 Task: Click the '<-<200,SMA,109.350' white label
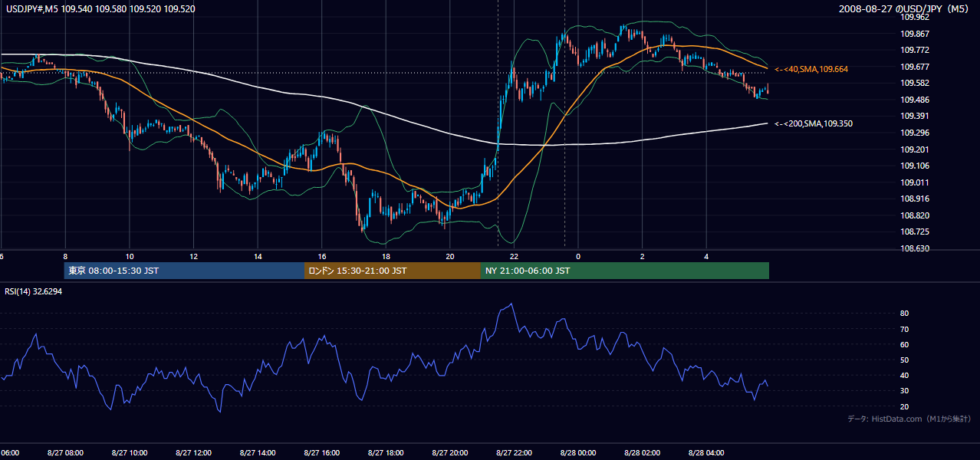click(814, 123)
